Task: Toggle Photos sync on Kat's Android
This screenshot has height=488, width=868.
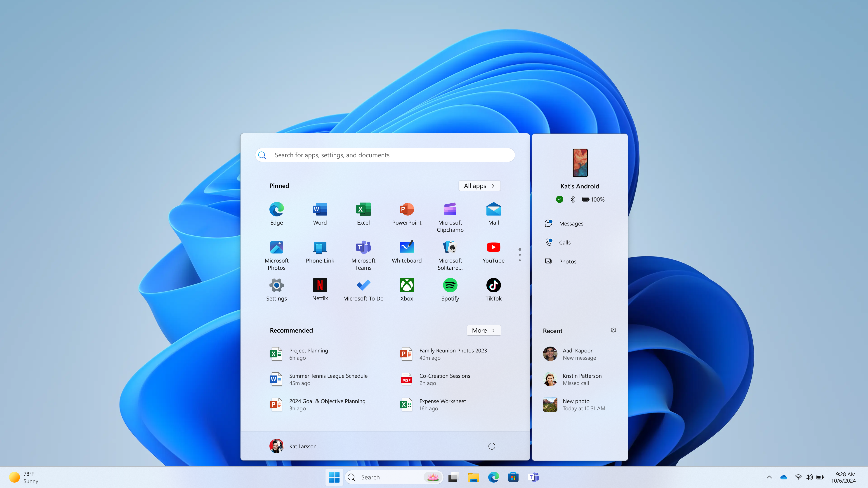Action: (567, 260)
